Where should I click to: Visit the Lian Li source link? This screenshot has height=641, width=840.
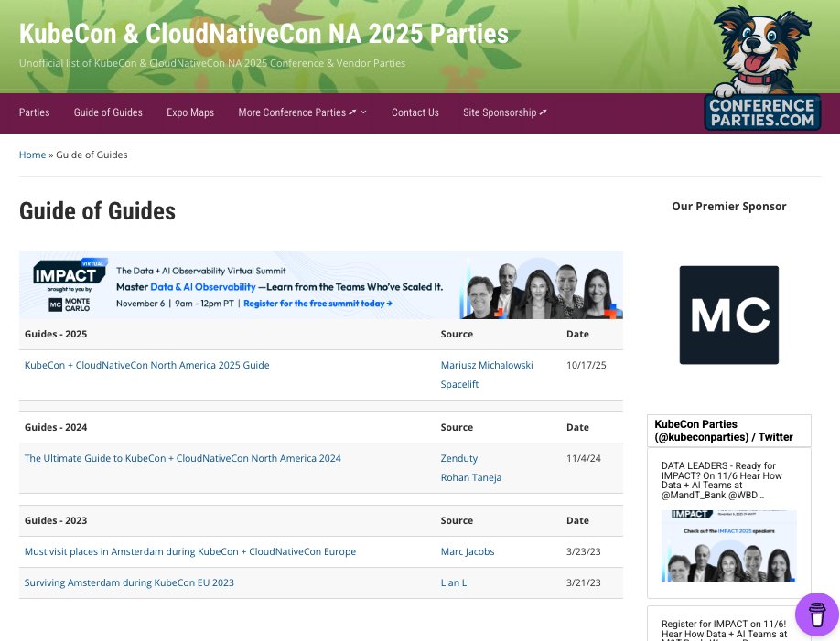(455, 582)
